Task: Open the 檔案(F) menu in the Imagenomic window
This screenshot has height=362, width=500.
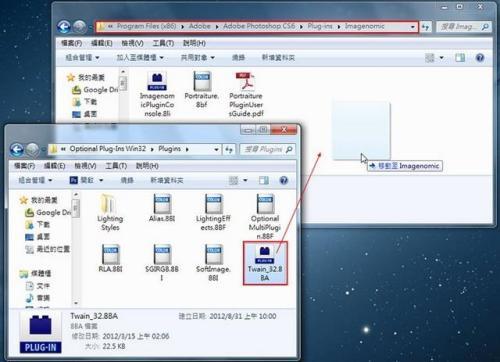Action: (x=72, y=43)
